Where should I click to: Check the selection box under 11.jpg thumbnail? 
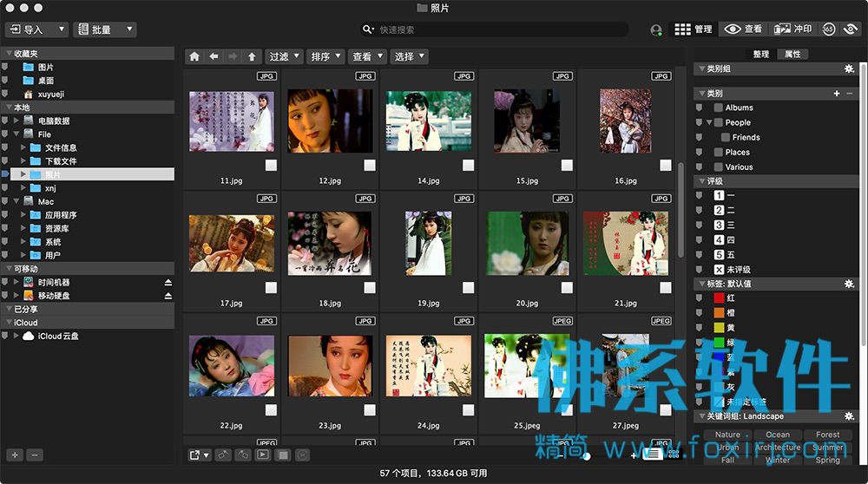[271, 165]
